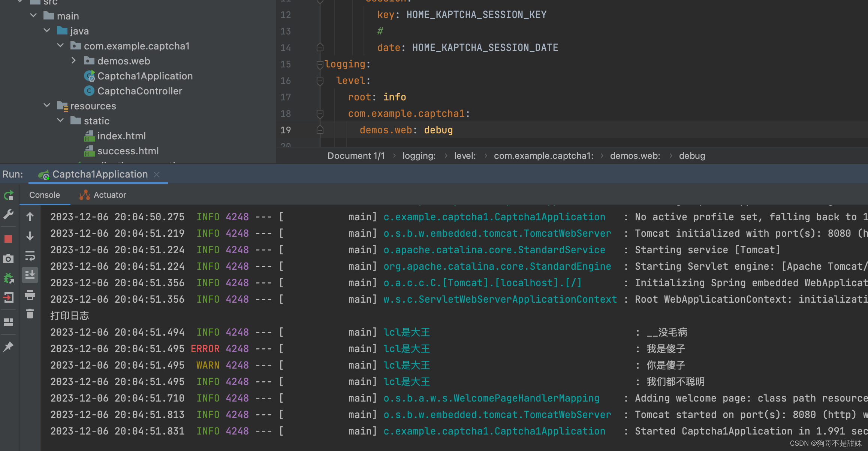Click HOME_KAPTCHA_SESSION_DATE value in editor

(x=485, y=48)
